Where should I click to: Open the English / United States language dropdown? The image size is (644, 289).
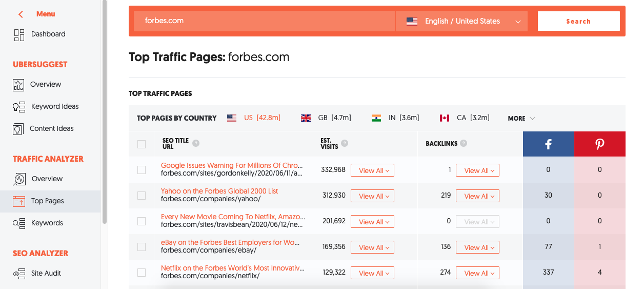click(461, 22)
